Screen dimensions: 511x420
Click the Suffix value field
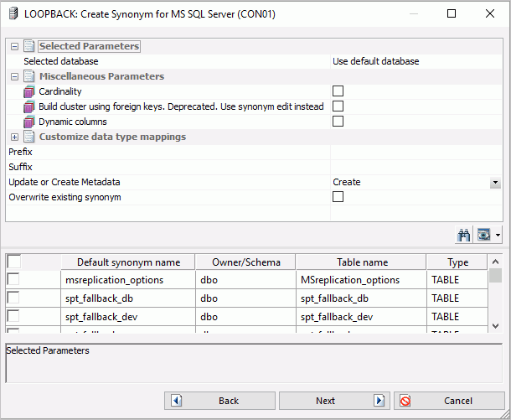coord(416,167)
